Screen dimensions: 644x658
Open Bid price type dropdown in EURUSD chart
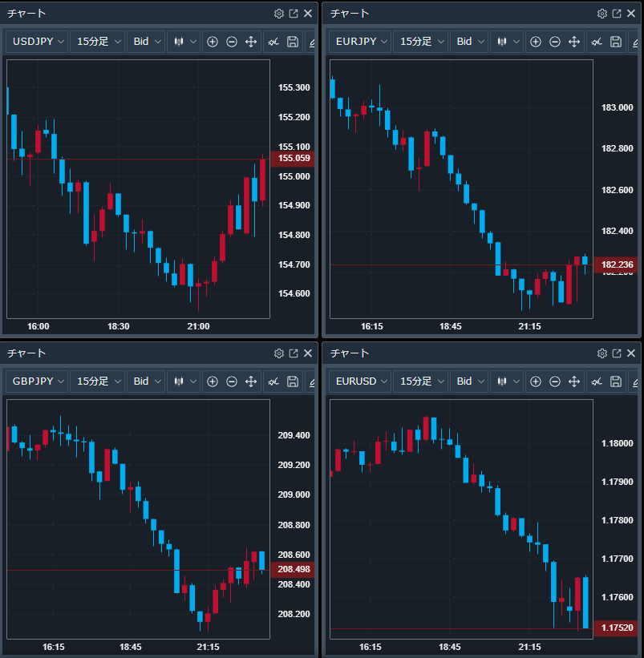click(x=469, y=381)
